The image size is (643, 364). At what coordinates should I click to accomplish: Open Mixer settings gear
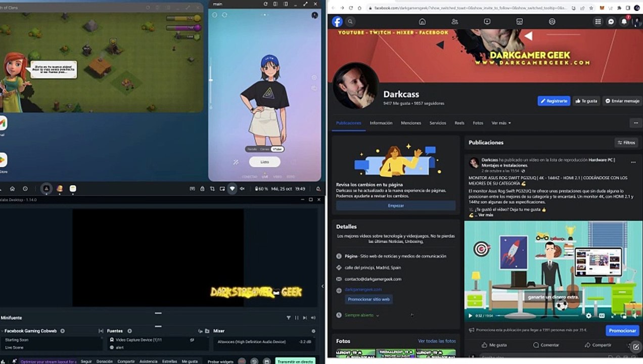(313, 331)
